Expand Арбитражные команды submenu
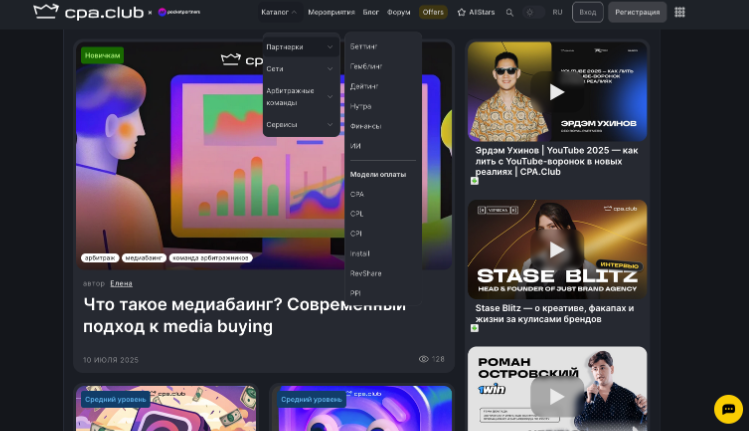The width and height of the screenshot is (749, 431). pyautogui.click(x=300, y=97)
